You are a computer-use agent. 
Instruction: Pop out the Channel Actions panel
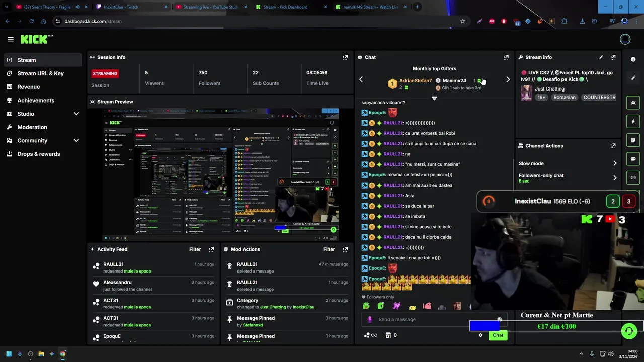[613, 146]
